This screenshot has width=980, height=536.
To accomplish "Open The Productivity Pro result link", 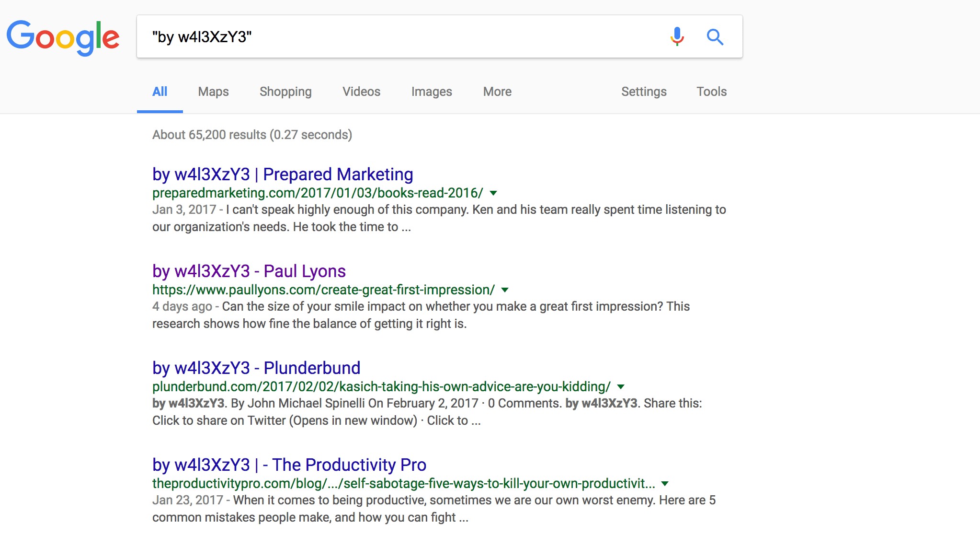I will pyautogui.click(x=289, y=465).
